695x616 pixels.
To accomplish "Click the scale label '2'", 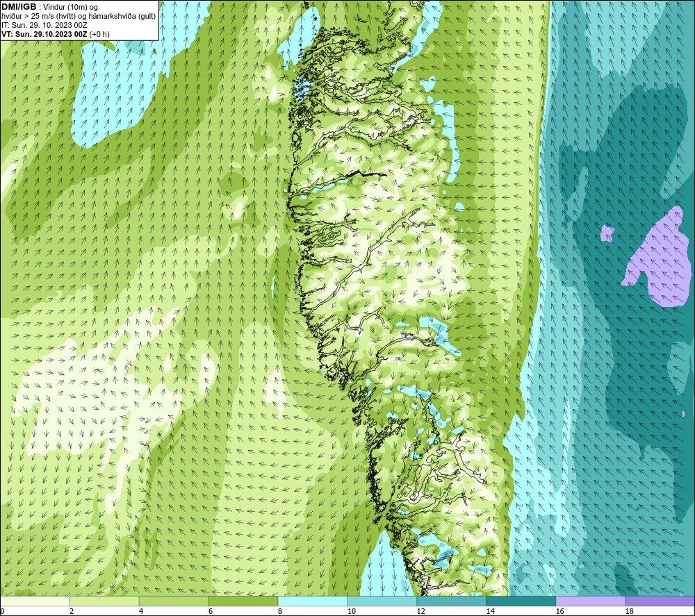I will click(x=72, y=612).
